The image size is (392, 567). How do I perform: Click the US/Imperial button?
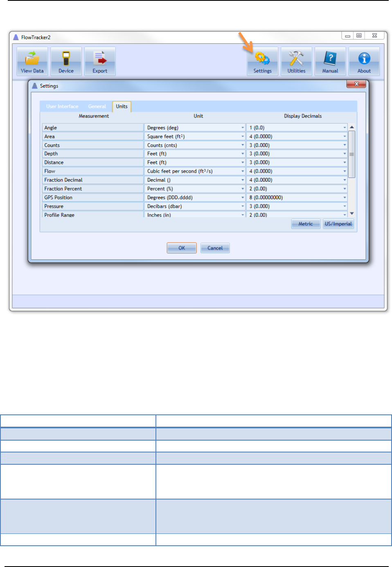click(338, 224)
